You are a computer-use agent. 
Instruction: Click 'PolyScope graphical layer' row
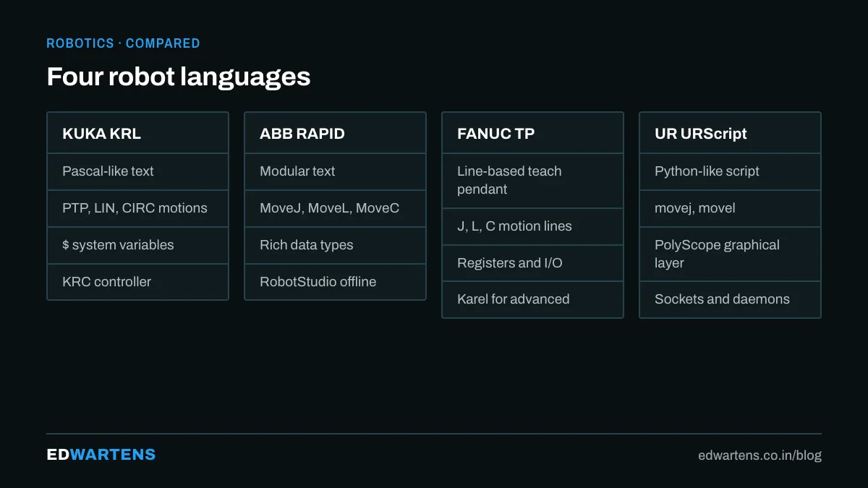[730, 254]
